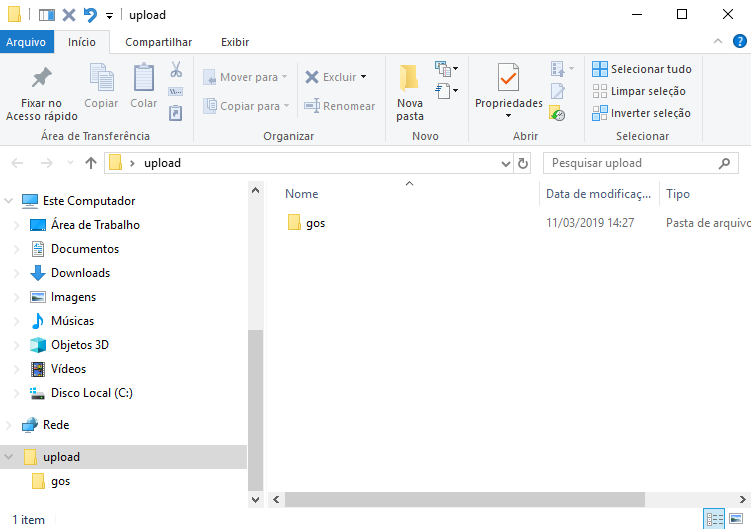Viewport: 751px width, 529px height.
Task: Click the undo arrow in title bar
Action: [90, 15]
